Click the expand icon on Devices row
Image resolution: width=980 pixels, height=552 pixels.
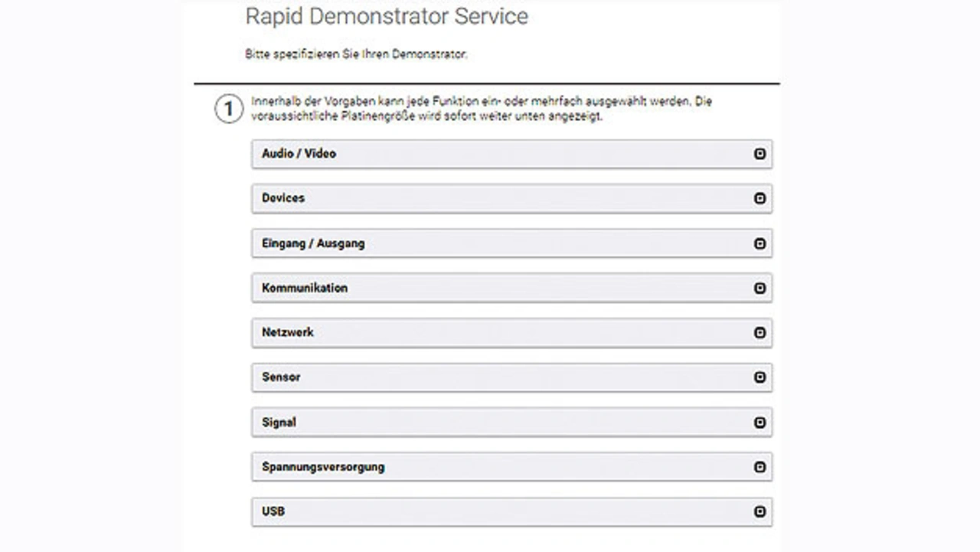pos(759,198)
